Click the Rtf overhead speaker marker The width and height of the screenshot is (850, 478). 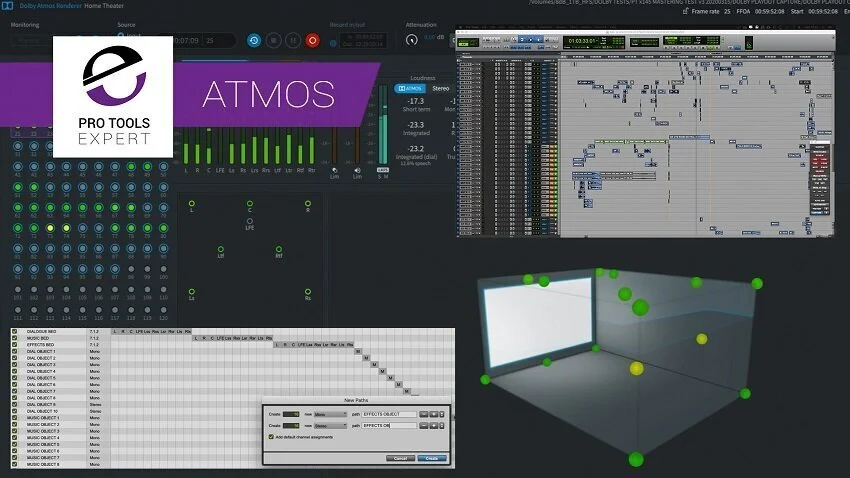(x=279, y=250)
